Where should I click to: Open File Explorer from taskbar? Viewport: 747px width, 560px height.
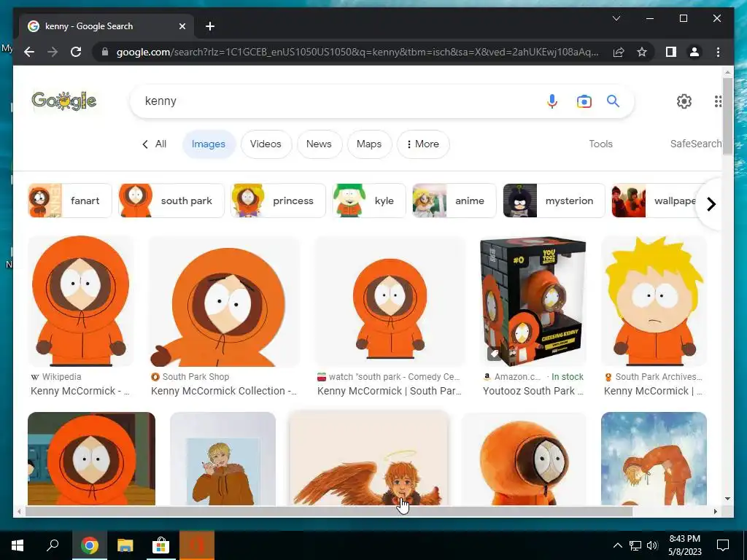coord(125,545)
